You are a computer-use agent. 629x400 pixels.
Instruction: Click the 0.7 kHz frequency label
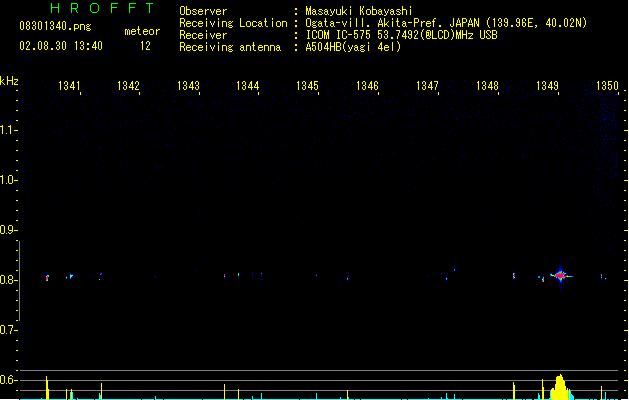pos(8,330)
